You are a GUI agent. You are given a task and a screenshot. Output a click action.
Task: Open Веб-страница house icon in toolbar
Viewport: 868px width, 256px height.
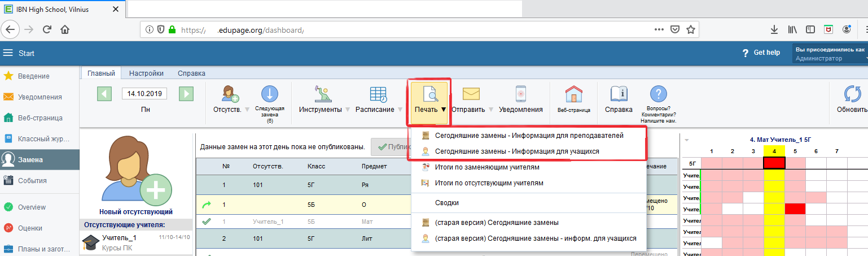[x=573, y=94]
